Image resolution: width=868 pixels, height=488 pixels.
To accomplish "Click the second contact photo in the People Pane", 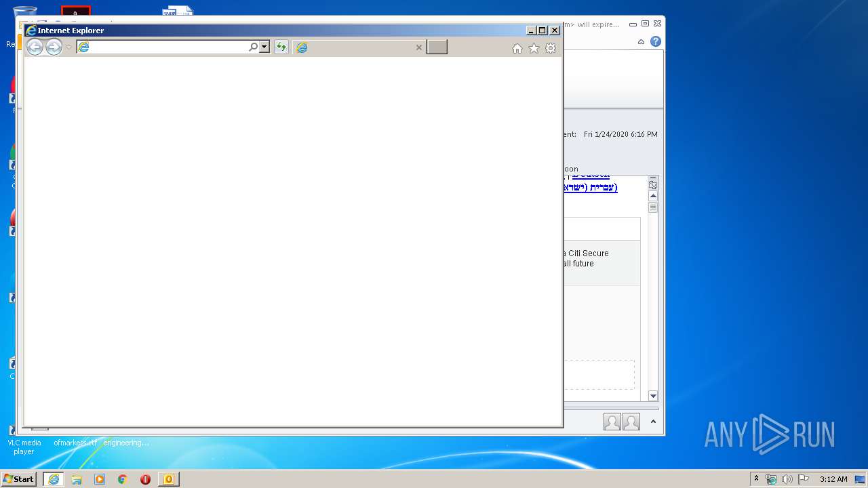I will tap(631, 422).
